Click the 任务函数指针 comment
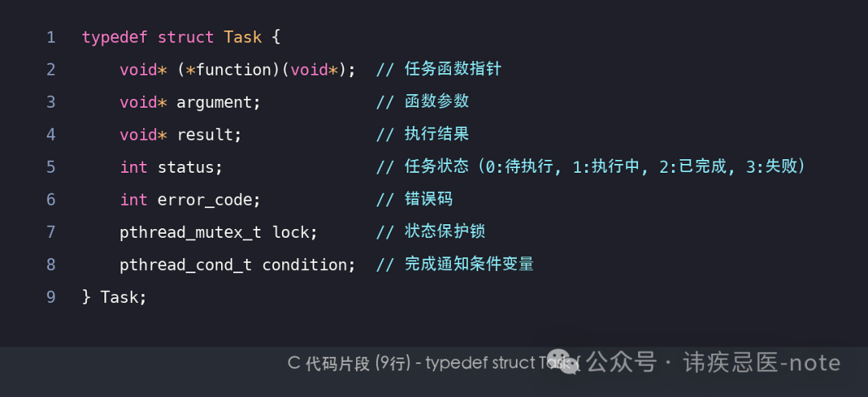 pos(453,70)
